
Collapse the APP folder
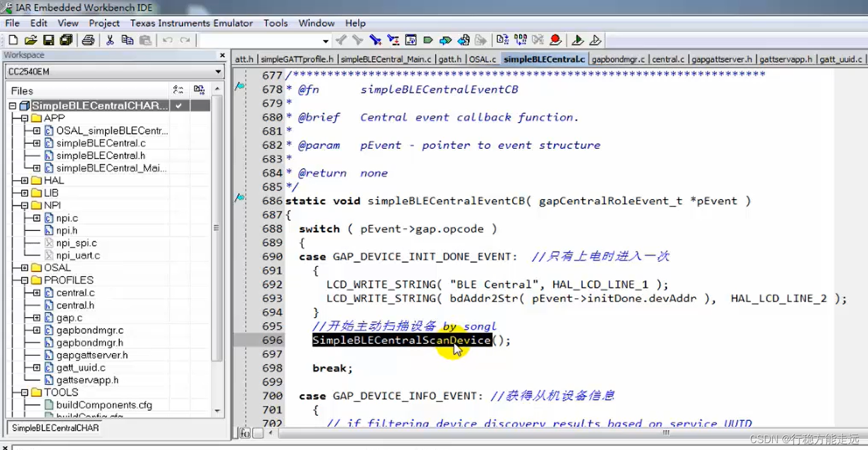[25, 118]
